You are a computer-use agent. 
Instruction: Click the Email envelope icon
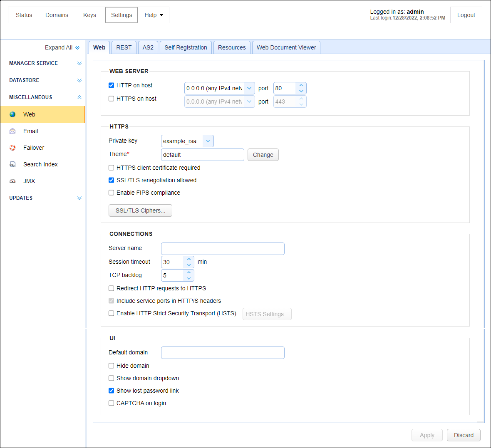click(12, 131)
